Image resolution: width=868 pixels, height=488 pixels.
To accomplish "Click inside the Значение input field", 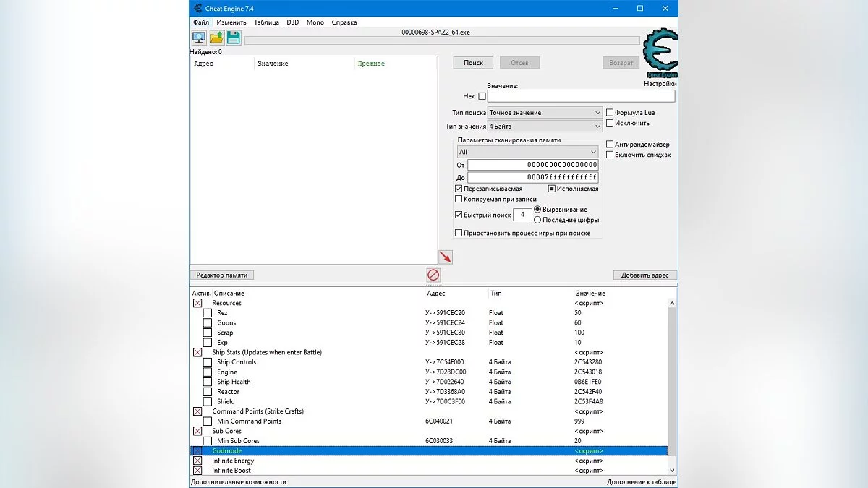I will 582,95.
